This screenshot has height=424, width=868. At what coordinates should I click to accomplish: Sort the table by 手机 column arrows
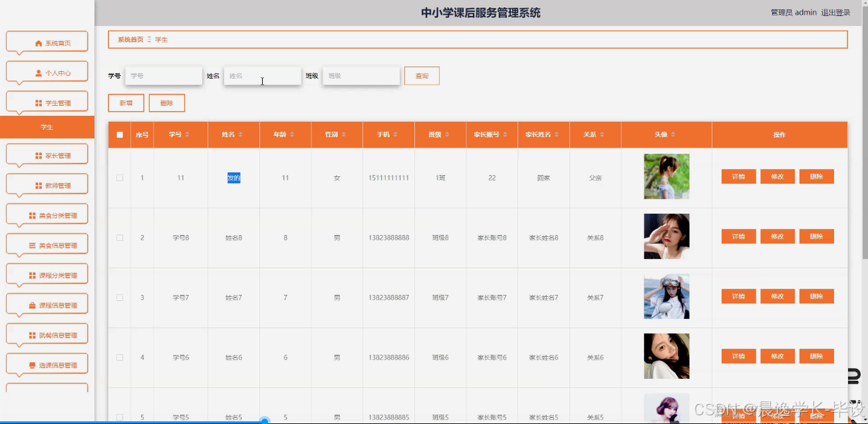pos(396,134)
